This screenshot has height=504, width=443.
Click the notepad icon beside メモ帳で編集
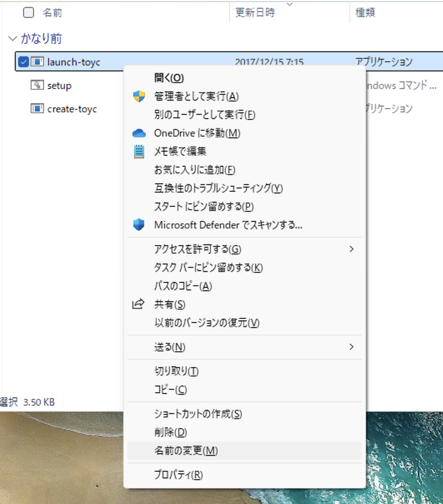[x=139, y=151]
